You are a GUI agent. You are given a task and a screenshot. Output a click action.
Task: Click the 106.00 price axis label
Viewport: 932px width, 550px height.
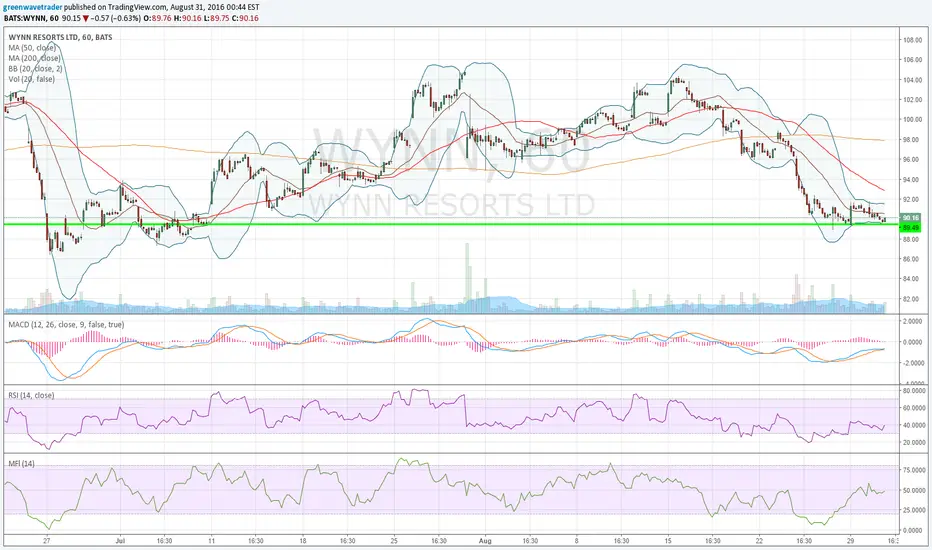pyautogui.click(x=912, y=60)
